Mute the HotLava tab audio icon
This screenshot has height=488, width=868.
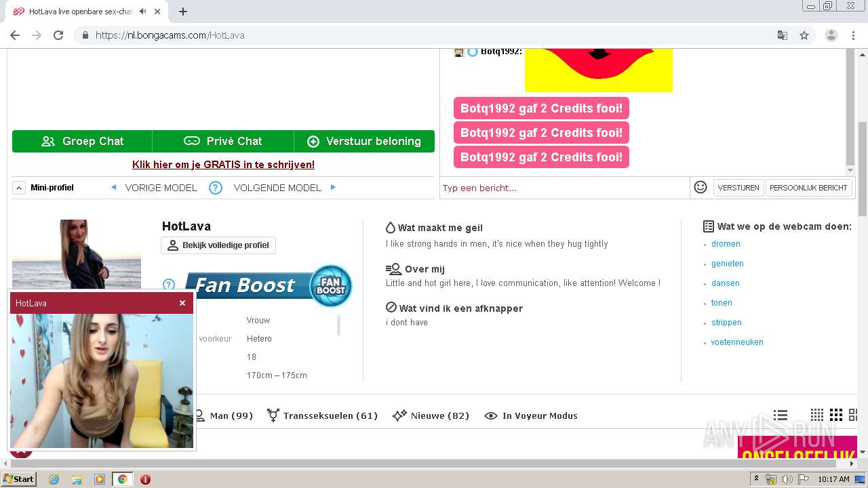(x=142, y=12)
